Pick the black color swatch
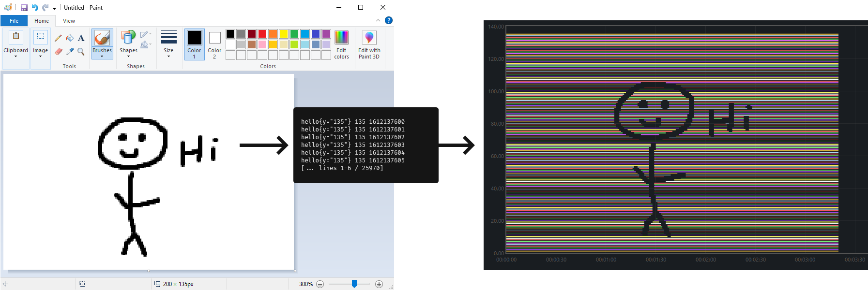Viewport: 868px width, 290px height. [x=230, y=34]
